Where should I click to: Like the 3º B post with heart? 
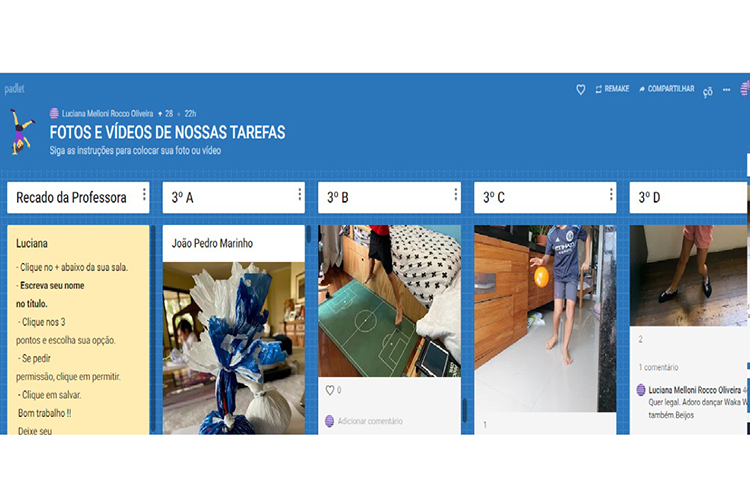point(330,390)
